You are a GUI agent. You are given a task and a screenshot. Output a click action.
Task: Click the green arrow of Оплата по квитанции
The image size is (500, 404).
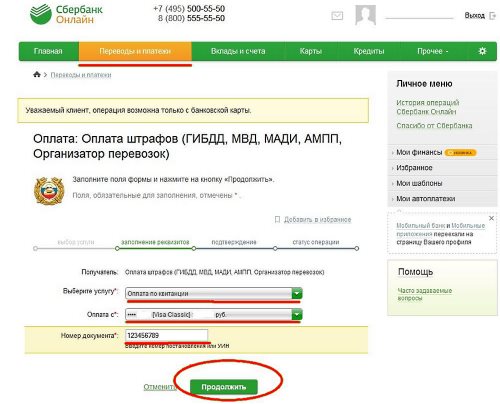pyautogui.click(x=297, y=293)
